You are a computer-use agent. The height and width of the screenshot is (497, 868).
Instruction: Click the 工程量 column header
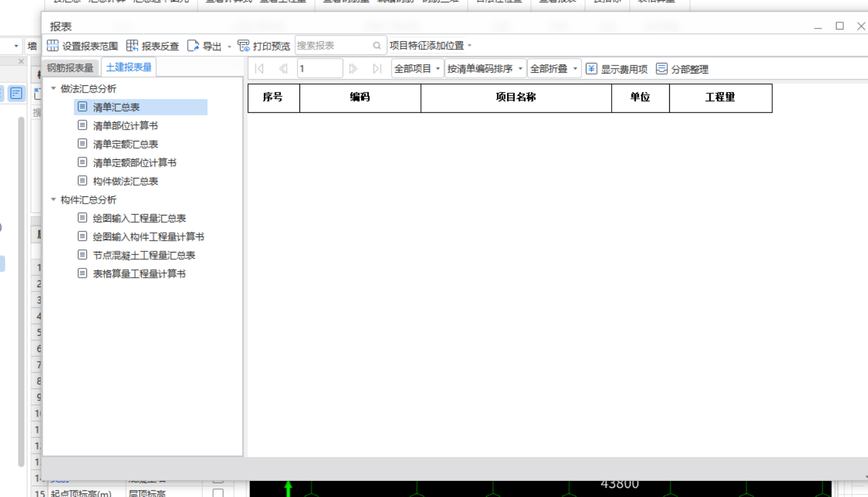(720, 98)
